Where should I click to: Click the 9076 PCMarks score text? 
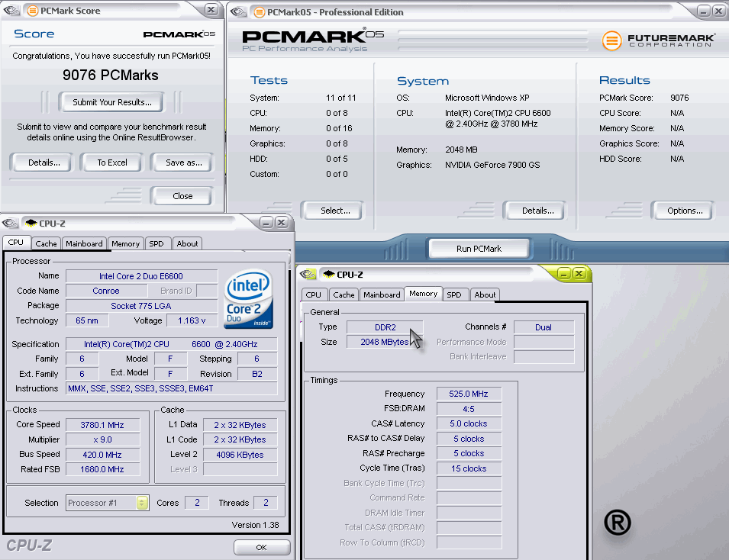click(x=111, y=76)
